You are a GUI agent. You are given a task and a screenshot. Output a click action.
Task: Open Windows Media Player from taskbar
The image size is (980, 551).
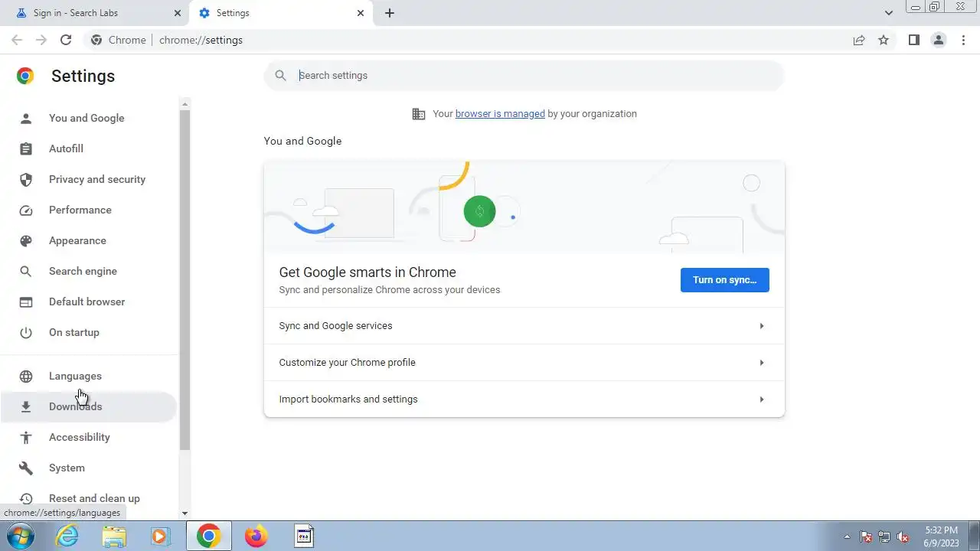pyautogui.click(x=160, y=536)
